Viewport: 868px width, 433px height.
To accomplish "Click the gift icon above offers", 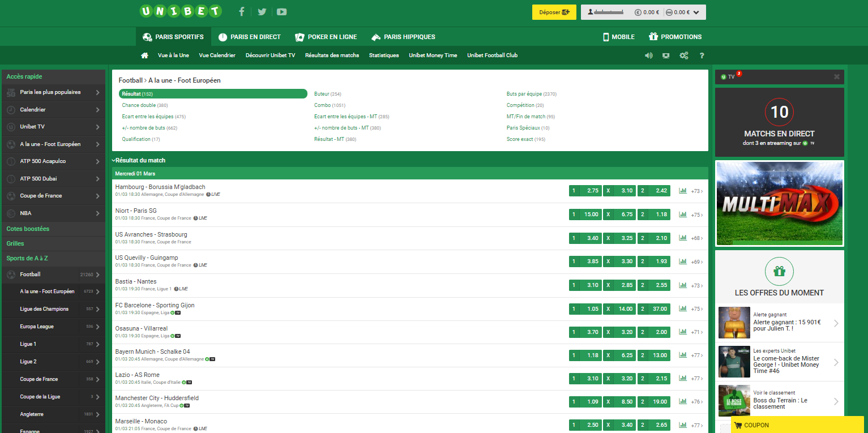I will [779, 271].
